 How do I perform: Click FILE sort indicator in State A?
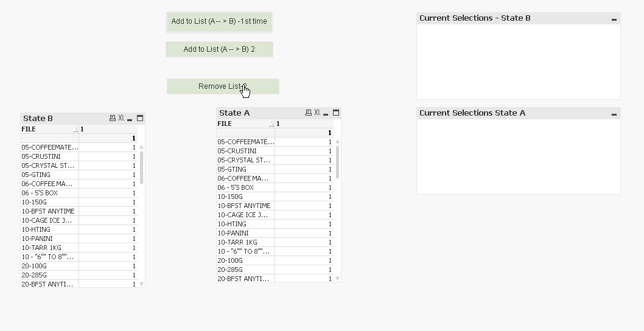271,124
